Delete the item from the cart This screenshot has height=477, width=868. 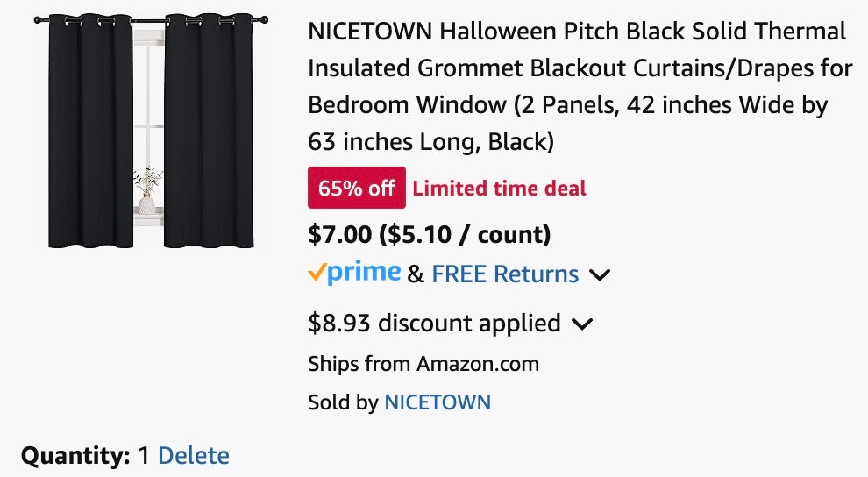pos(194,456)
